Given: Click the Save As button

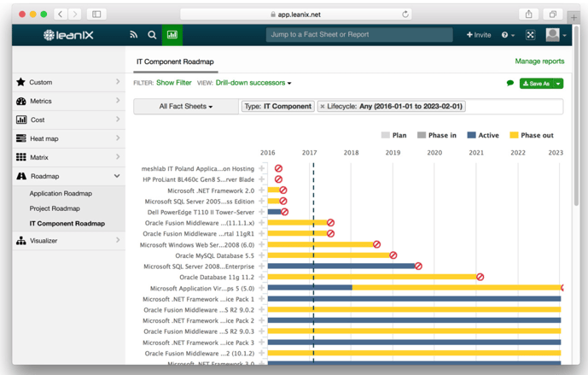Looking at the screenshot, I should [537, 84].
